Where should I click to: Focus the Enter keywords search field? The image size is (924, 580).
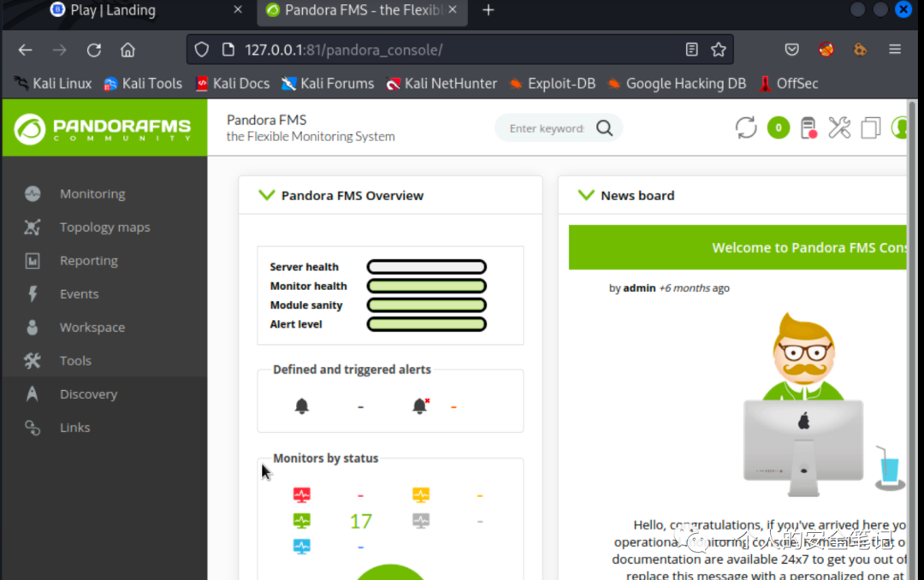[547, 128]
